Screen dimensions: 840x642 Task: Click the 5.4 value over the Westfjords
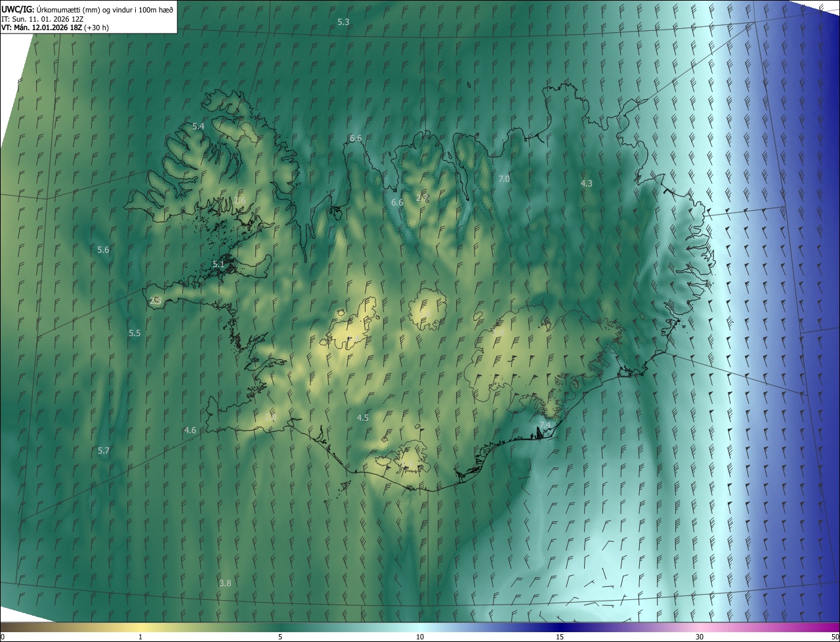[198, 126]
